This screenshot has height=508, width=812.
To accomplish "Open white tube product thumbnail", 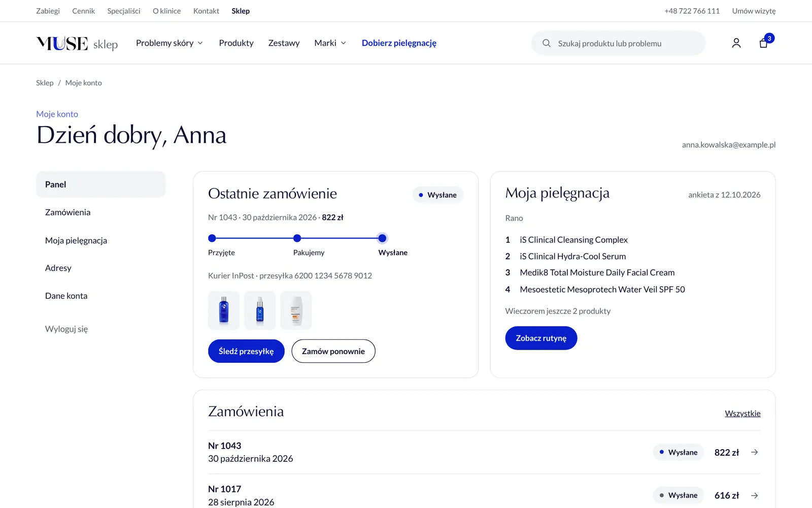I will (296, 310).
